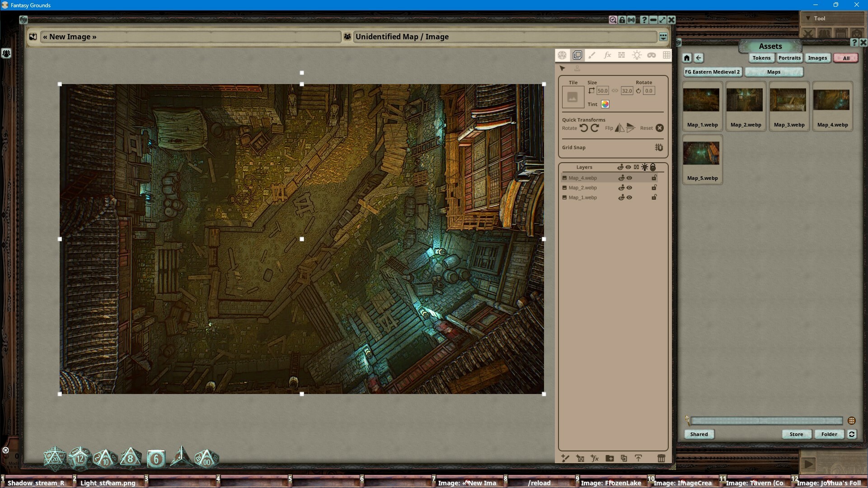The width and height of the screenshot is (868, 488).
Task: Create a new layer folder
Action: click(609, 458)
